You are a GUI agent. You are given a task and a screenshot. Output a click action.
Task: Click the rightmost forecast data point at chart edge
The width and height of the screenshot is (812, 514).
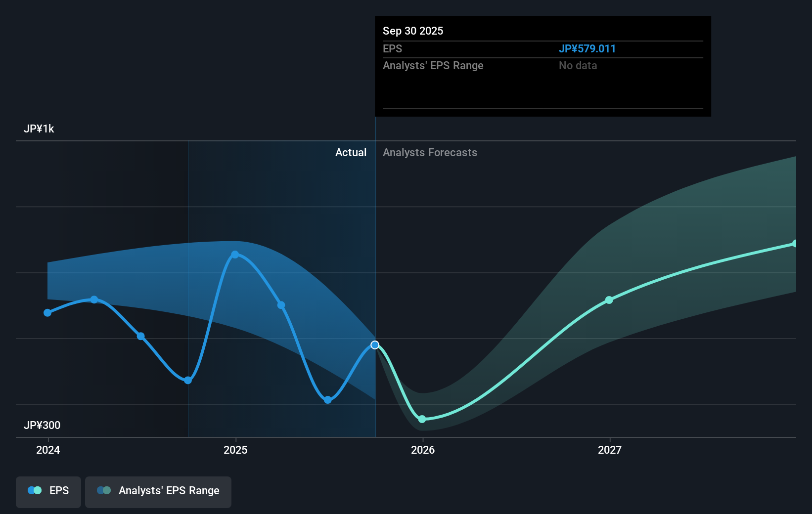pos(794,243)
